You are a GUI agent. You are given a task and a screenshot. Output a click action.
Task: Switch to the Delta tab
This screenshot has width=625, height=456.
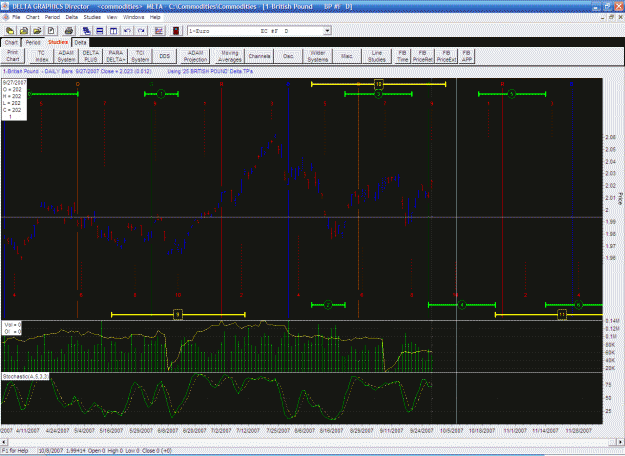(x=80, y=42)
